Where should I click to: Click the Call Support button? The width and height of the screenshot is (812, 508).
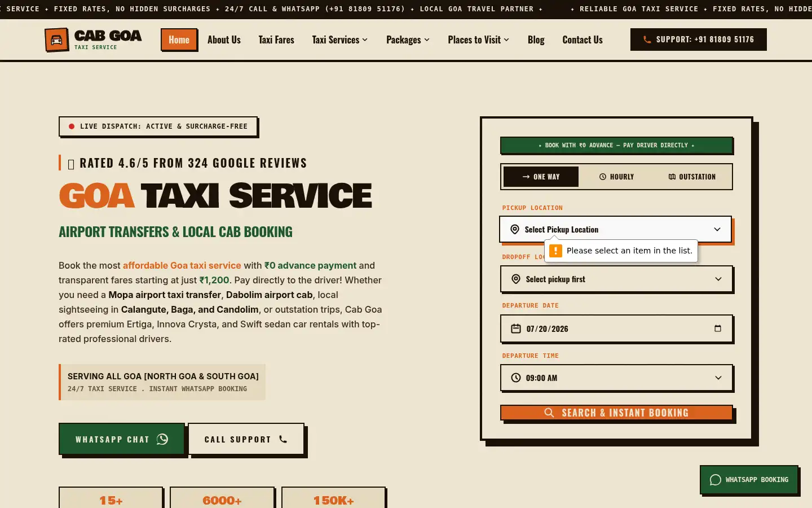246,439
